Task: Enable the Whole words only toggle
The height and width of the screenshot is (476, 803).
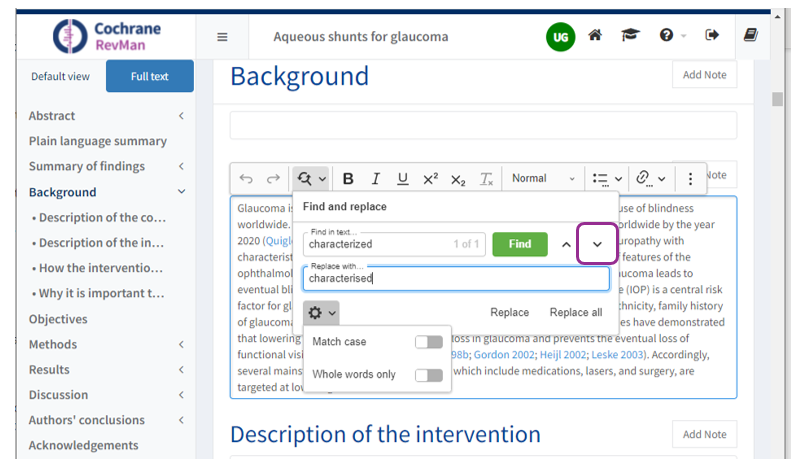Action: [428, 375]
